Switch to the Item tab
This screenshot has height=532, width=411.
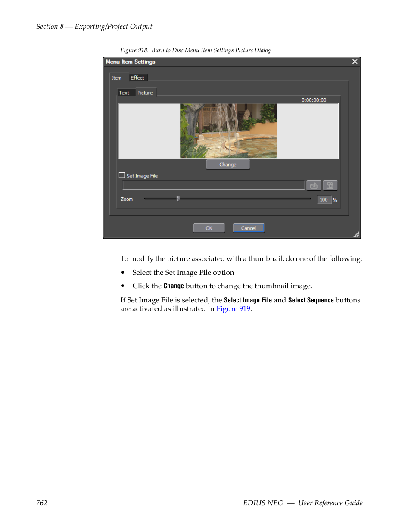click(116, 78)
